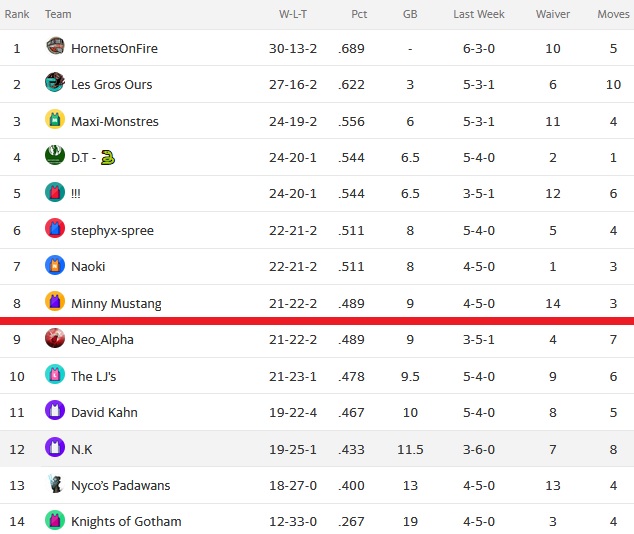634x534 pixels.
Task: Open the Minny Mustang team link
Action: click(116, 304)
